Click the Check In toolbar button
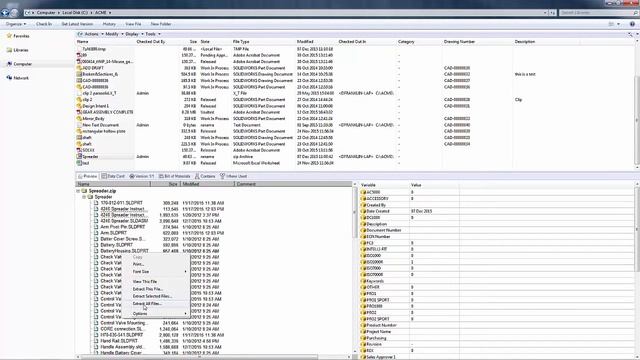The image size is (640, 360). pos(44,24)
